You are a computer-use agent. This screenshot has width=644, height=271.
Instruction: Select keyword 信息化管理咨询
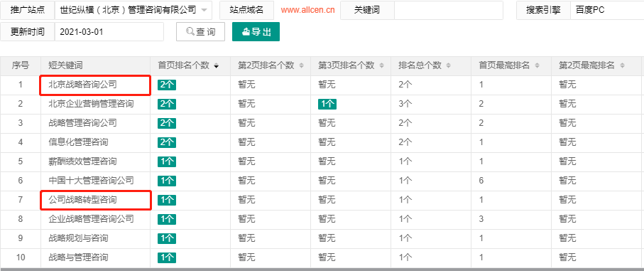(78, 142)
